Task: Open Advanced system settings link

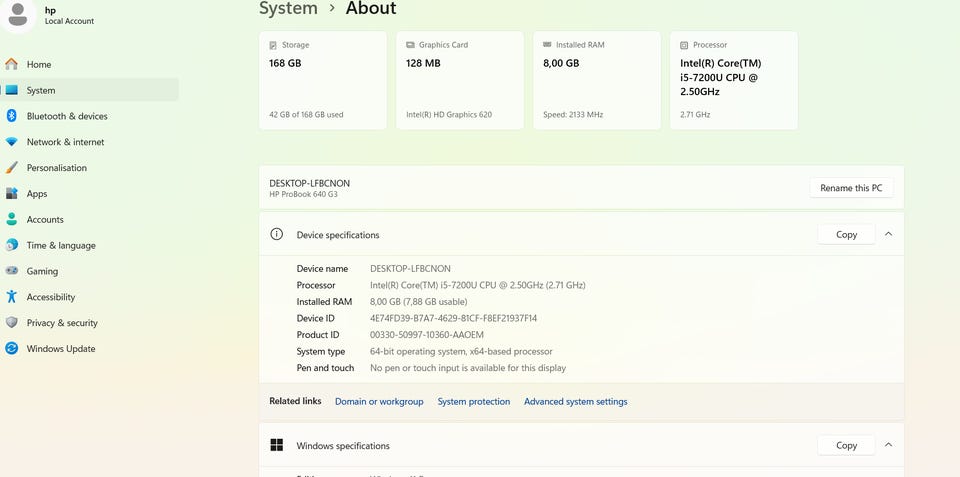Action: (x=575, y=402)
